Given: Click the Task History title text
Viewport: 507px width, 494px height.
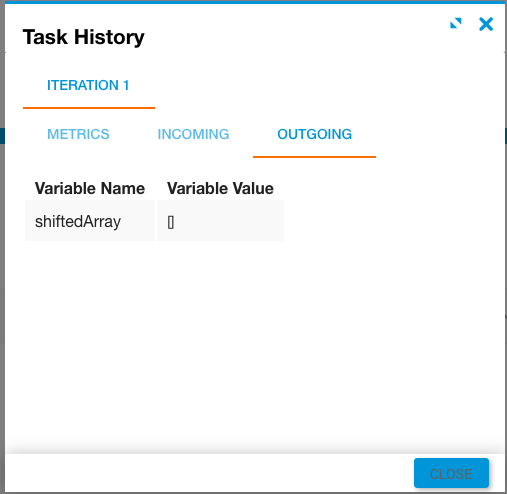Looking at the screenshot, I should (x=84, y=37).
